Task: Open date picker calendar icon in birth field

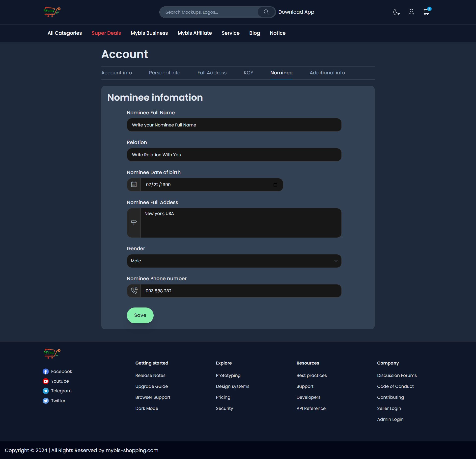Action: tap(275, 185)
